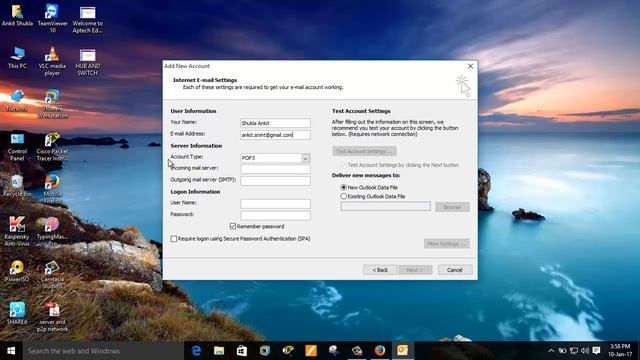Select the Existing Outlook Data File option
Image resolution: width=640 pixels, height=360 pixels.
pos(344,196)
